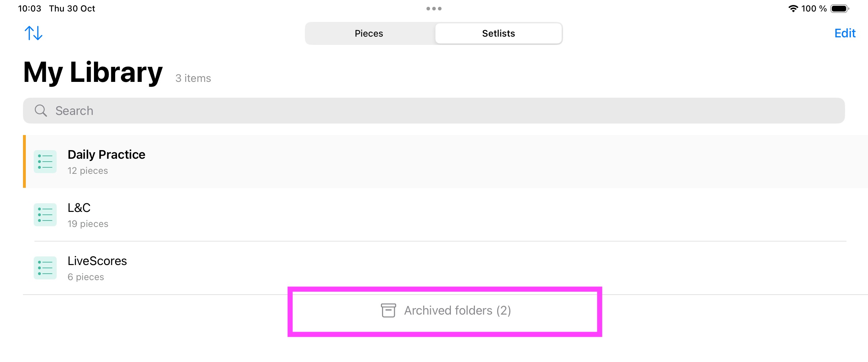Click the Daily Practice setlist icon

tap(45, 162)
